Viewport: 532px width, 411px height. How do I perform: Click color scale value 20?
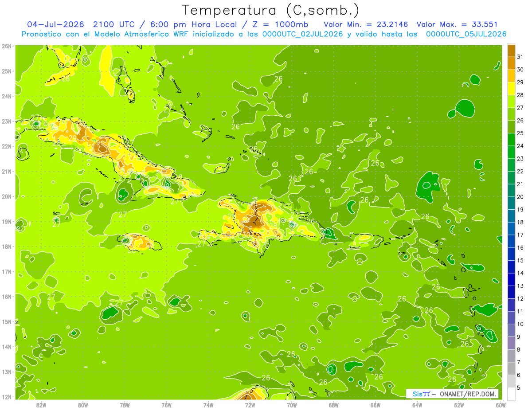(x=520, y=197)
